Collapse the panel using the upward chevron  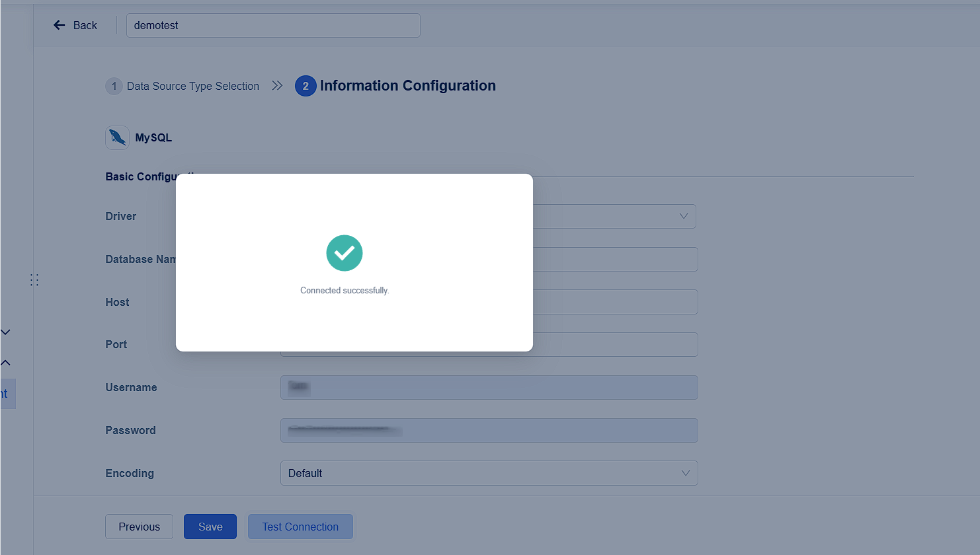coord(6,362)
